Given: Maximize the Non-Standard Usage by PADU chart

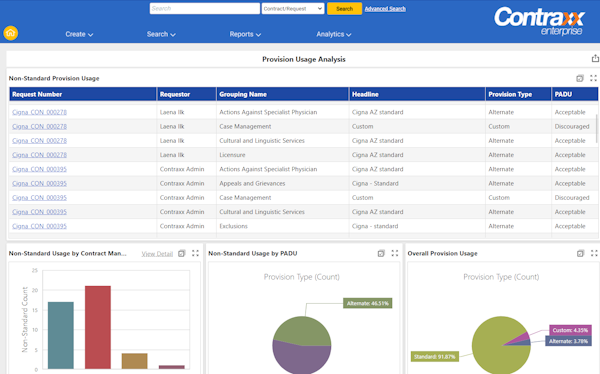Looking at the screenshot, I should 395,253.
